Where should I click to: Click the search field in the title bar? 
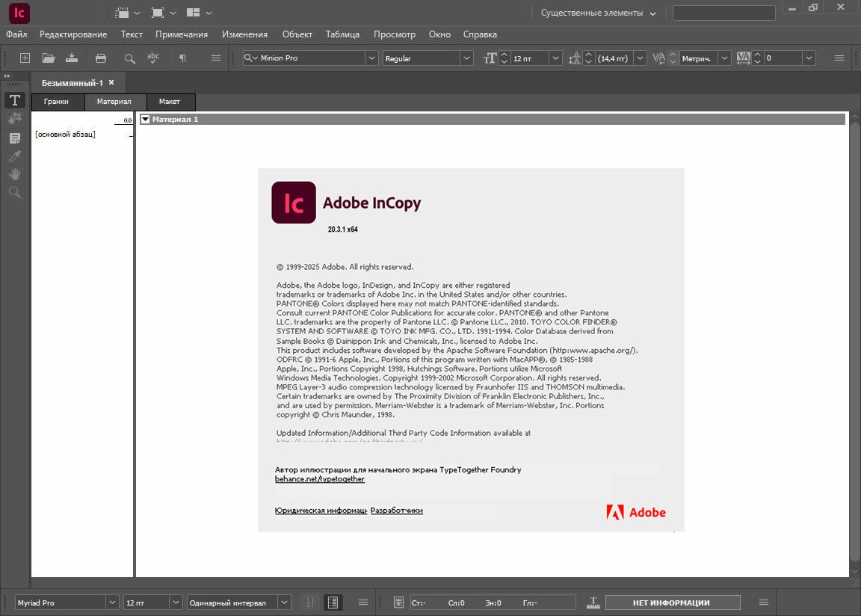tap(723, 13)
